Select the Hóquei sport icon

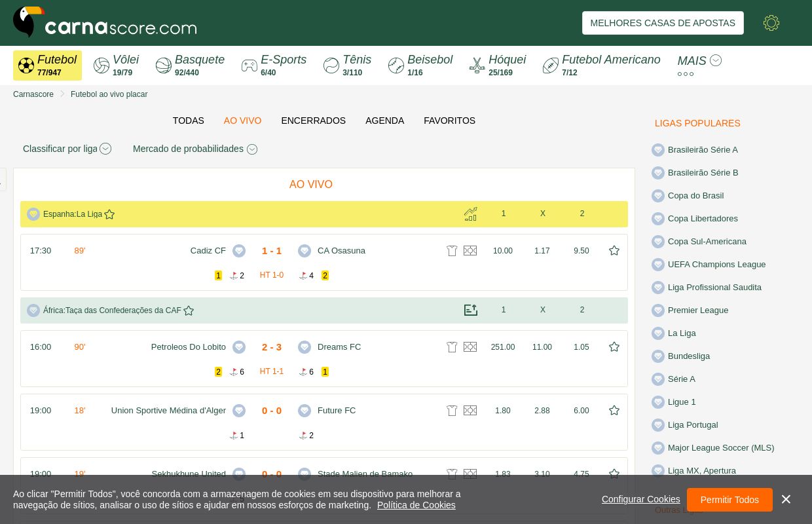tap(477, 65)
